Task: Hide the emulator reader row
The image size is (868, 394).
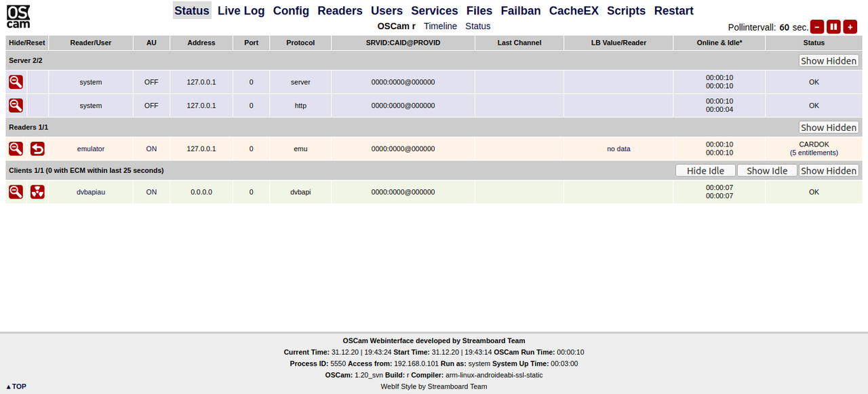Action: (16, 149)
